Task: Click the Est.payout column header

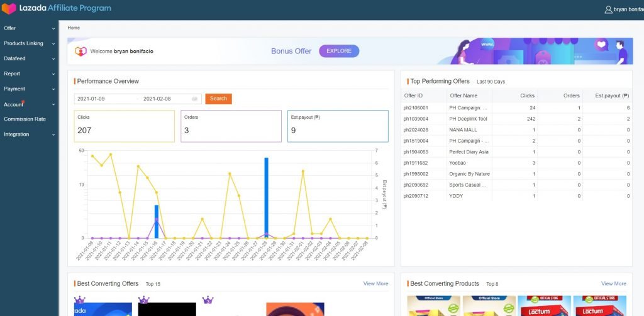Action: point(612,95)
